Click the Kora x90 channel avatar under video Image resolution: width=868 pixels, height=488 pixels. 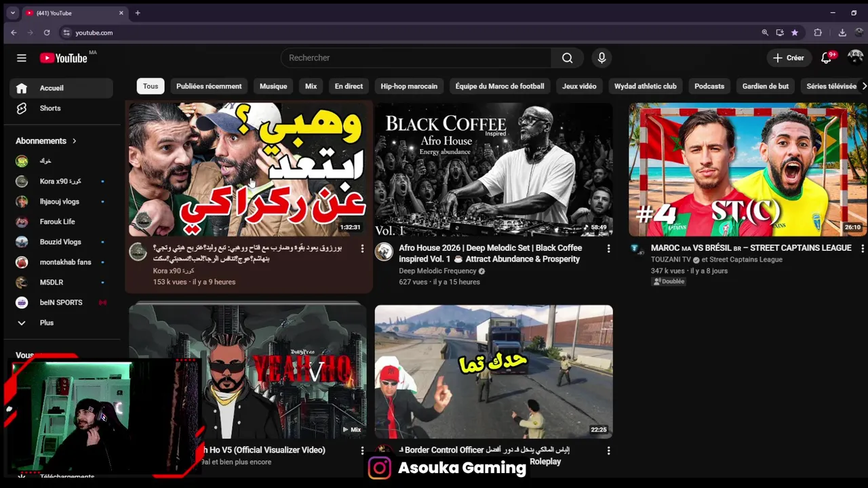[138, 252]
